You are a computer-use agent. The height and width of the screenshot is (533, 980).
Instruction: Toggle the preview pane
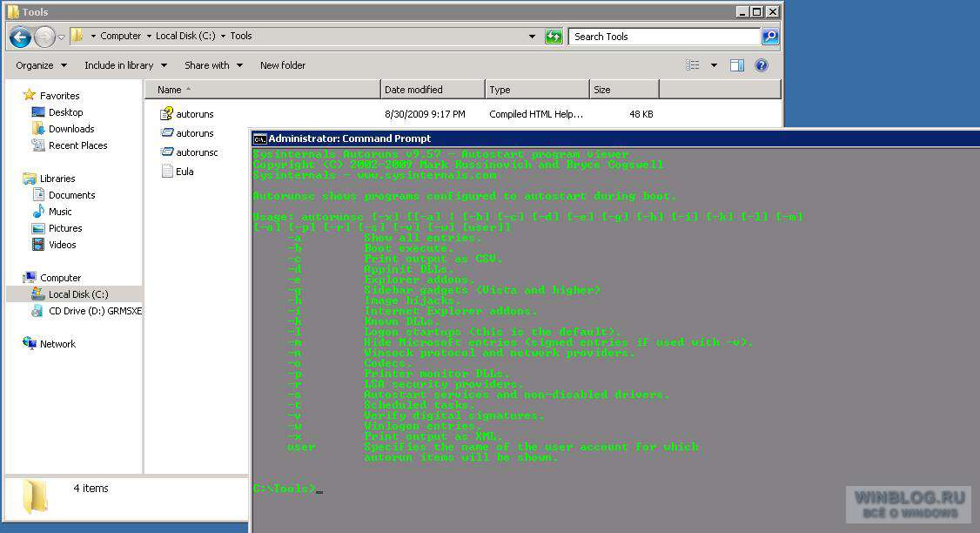(737, 65)
